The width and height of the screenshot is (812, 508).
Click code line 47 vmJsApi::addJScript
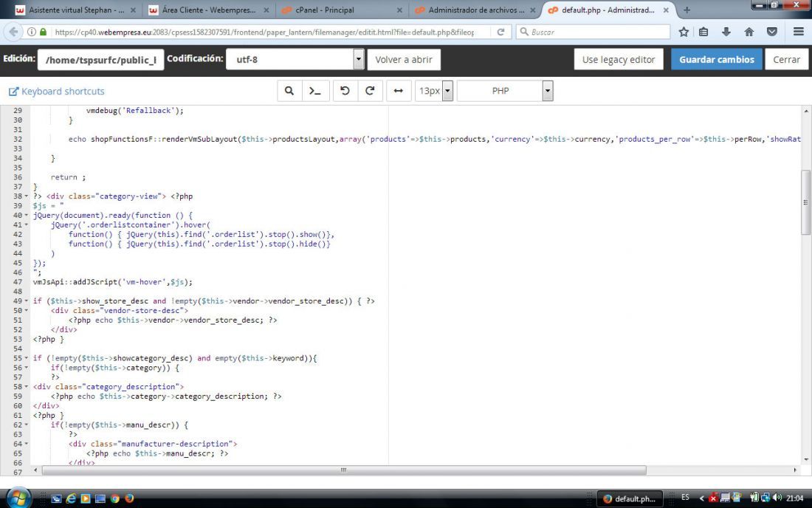(112, 282)
